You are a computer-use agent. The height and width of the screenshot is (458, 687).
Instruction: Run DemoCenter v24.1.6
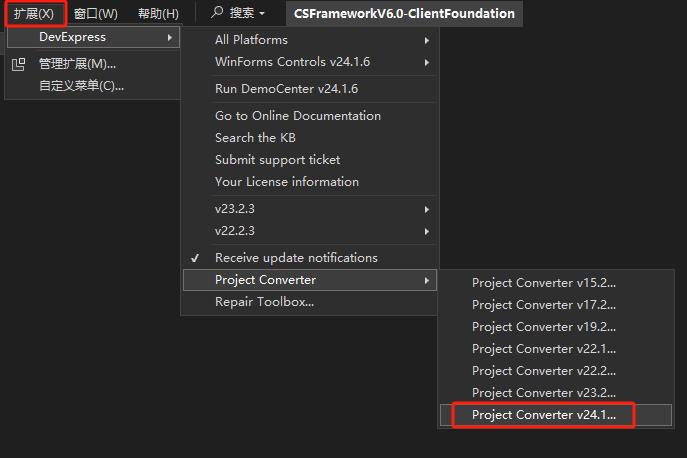tap(286, 89)
